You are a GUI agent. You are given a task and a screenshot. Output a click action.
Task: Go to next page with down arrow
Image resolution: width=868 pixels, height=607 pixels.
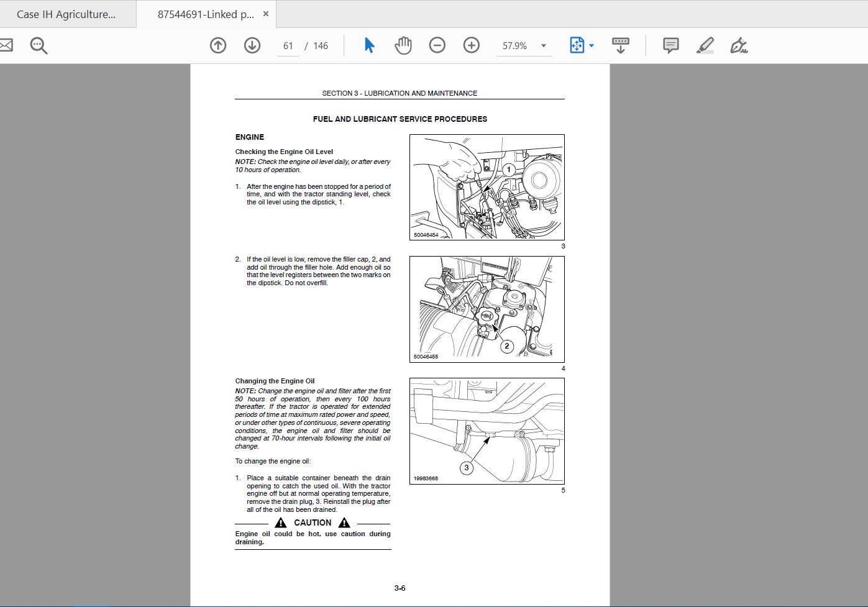coord(252,45)
